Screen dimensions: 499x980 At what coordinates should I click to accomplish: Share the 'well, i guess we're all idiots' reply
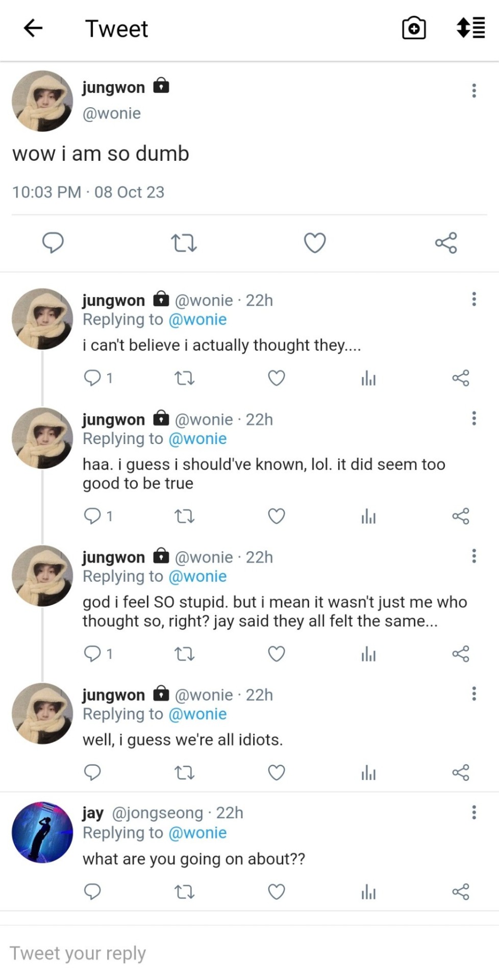pyautogui.click(x=460, y=773)
